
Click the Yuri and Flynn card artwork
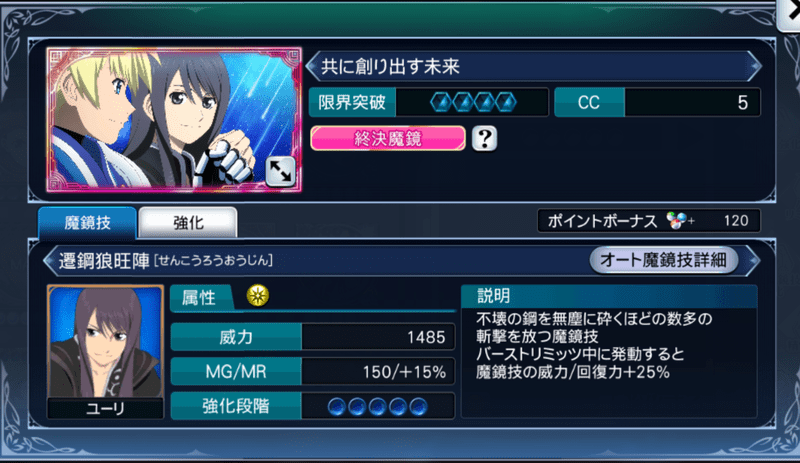click(x=174, y=120)
